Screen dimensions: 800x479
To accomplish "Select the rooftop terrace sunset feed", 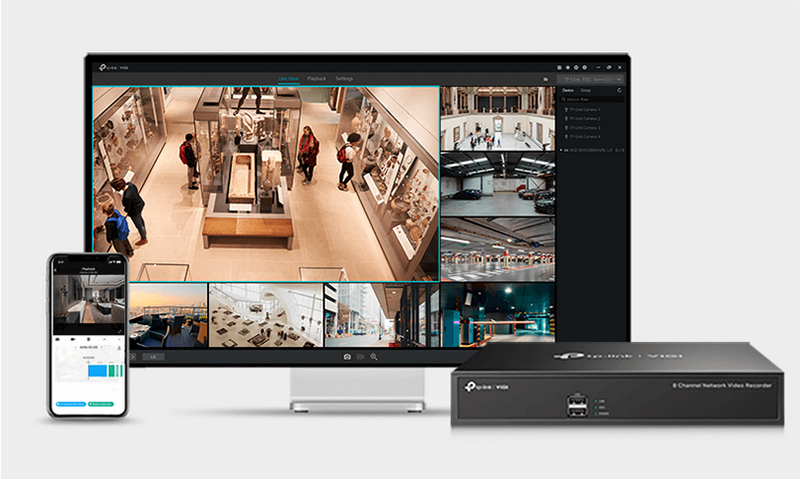I will [x=167, y=315].
